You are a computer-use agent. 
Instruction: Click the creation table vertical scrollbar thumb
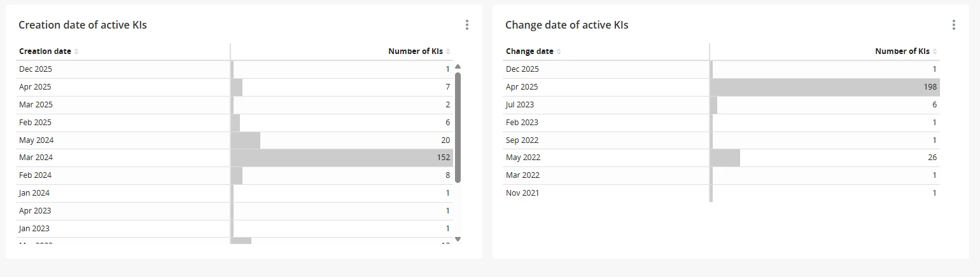[x=458, y=127]
